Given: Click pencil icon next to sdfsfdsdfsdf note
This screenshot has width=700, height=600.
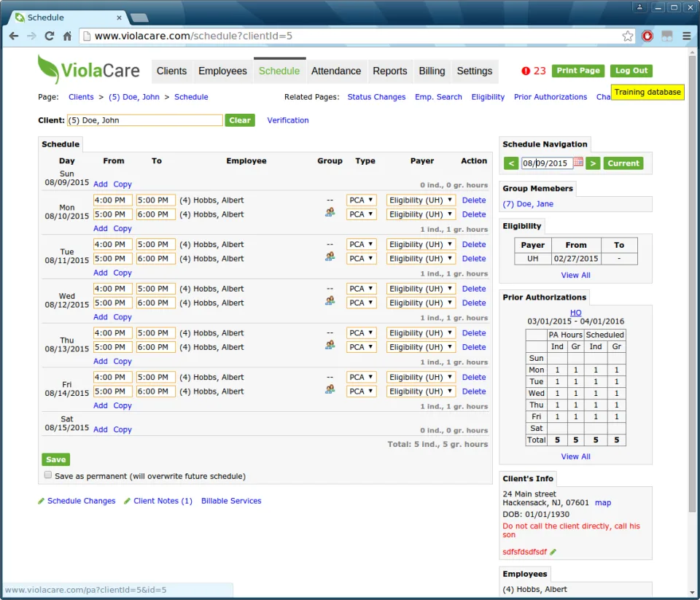Looking at the screenshot, I should click(553, 552).
